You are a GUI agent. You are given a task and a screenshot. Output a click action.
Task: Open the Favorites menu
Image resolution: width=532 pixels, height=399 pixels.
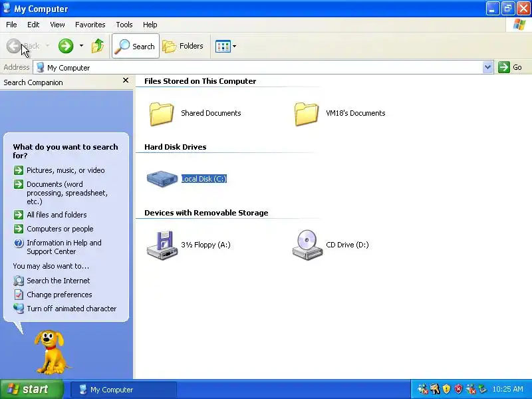(x=90, y=25)
